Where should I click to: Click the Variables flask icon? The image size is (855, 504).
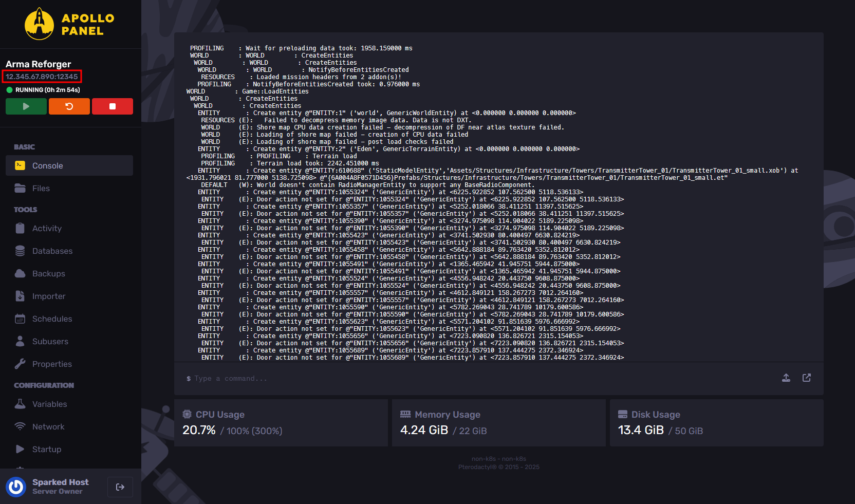[x=20, y=404]
